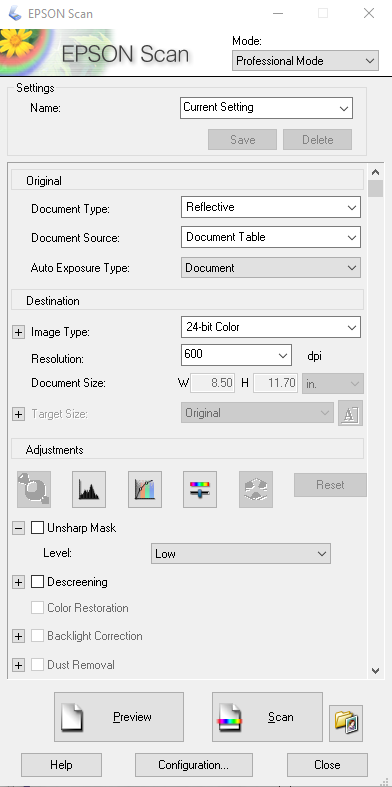Enable the Descreening checkbox

point(37,582)
